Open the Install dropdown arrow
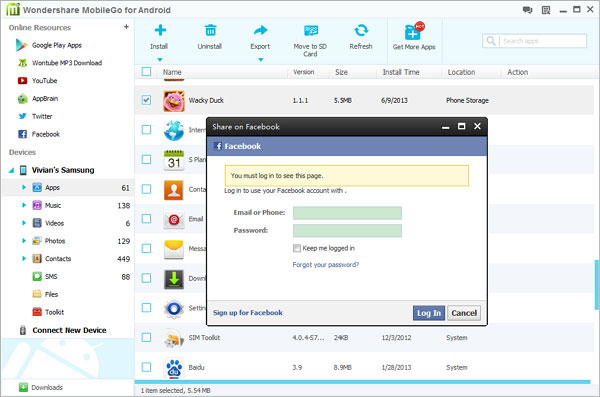This screenshot has height=397, width=600. [x=160, y=60]
